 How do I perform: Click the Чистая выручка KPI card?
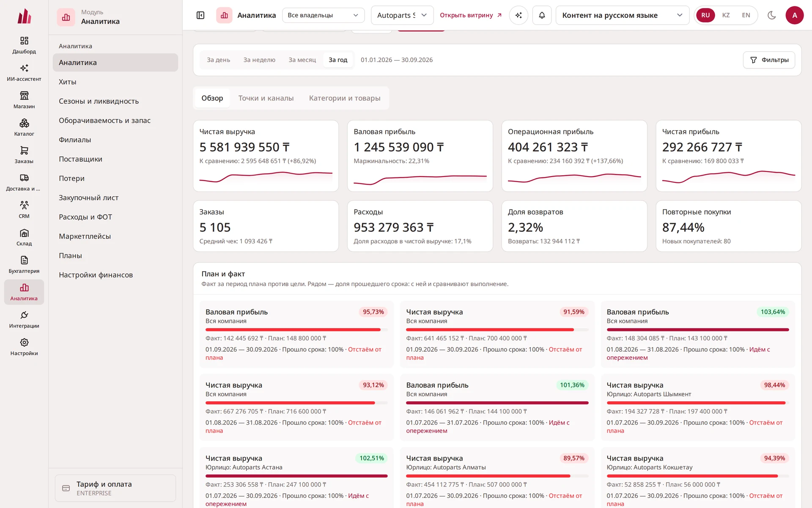click(266, 156)
